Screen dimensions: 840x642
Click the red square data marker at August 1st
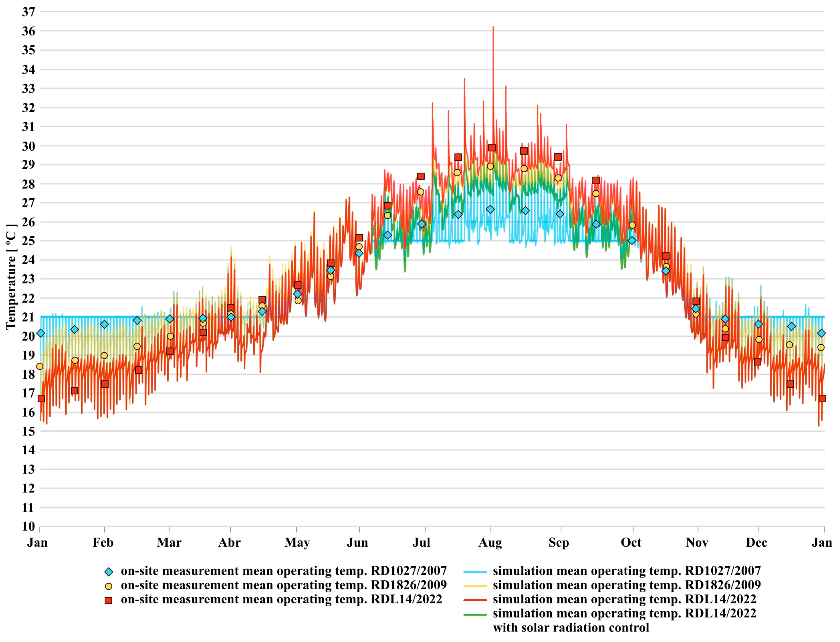click(x=492, y=148)
